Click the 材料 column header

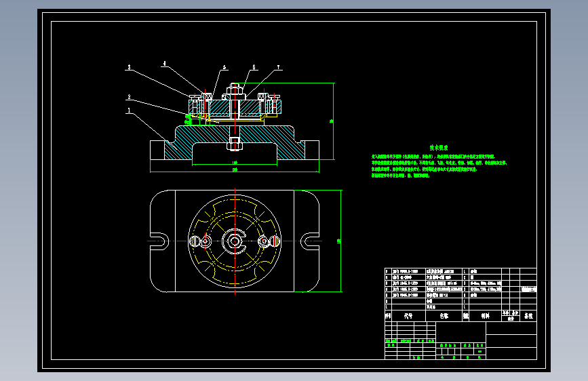[485, 316]
